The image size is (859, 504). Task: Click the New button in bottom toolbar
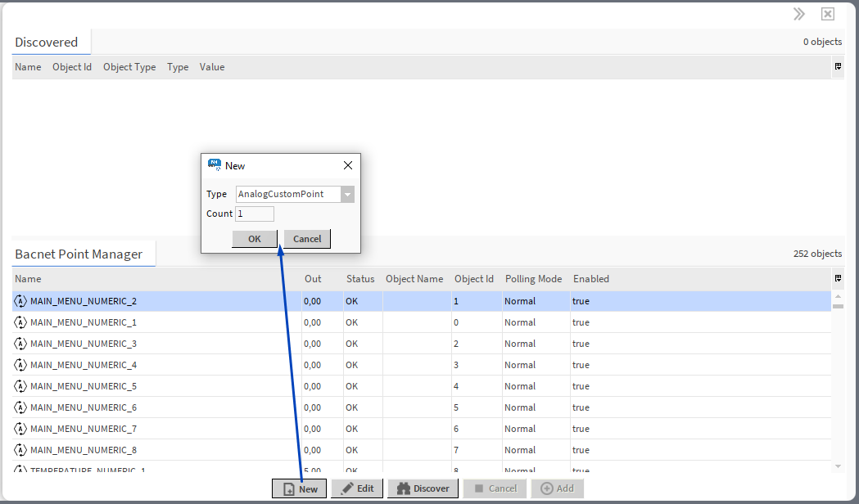(300, 488)
